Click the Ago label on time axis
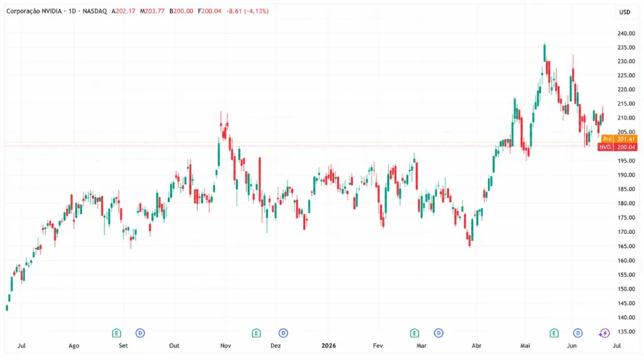The width and height of the screenshot is (644, 360). 74,346
